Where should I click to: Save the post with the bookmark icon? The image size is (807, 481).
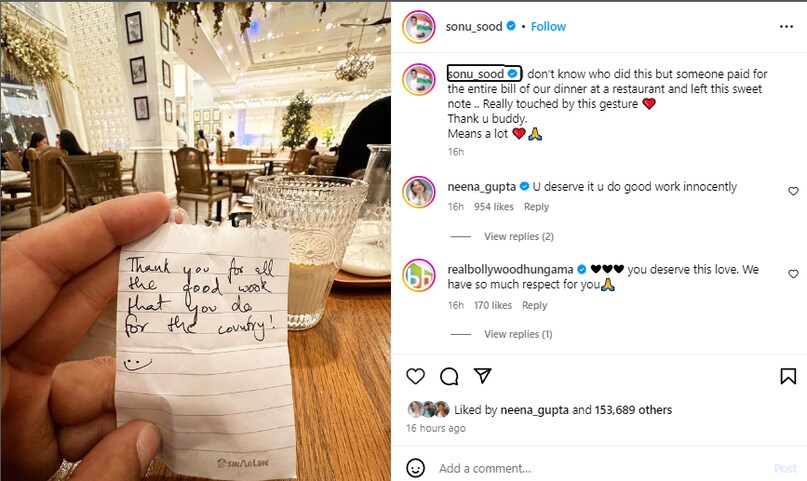point(788,376)
